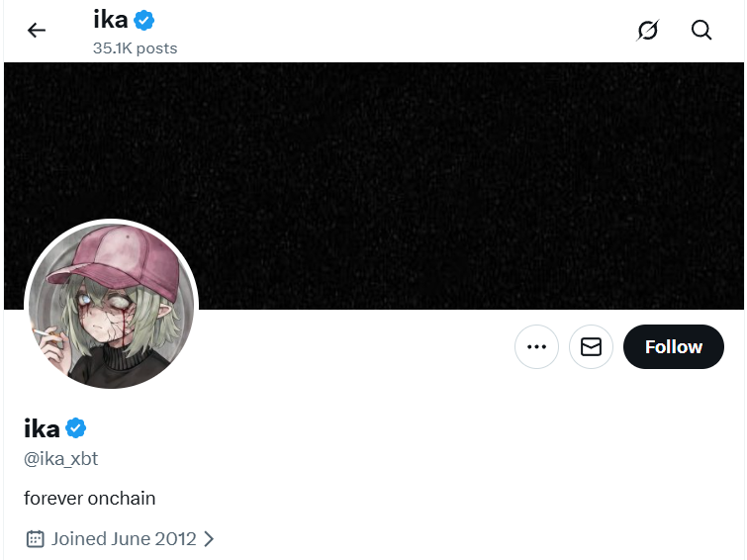Click the Joined June 2012 text
The width and height of the screenshot is (747, 560).
click(x=124, y=539)
